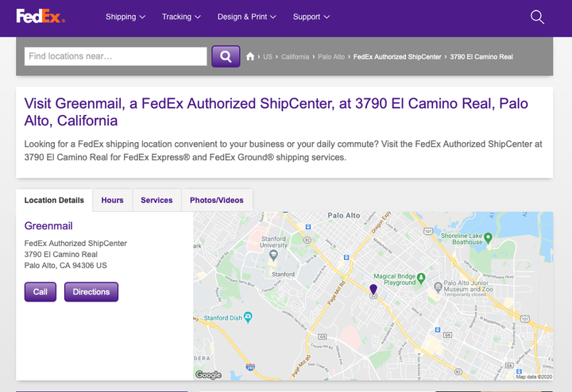Switch to the Hours tab
Image resolution: width=572 pixels, height=392 pixels.
(x=112, y=201)
